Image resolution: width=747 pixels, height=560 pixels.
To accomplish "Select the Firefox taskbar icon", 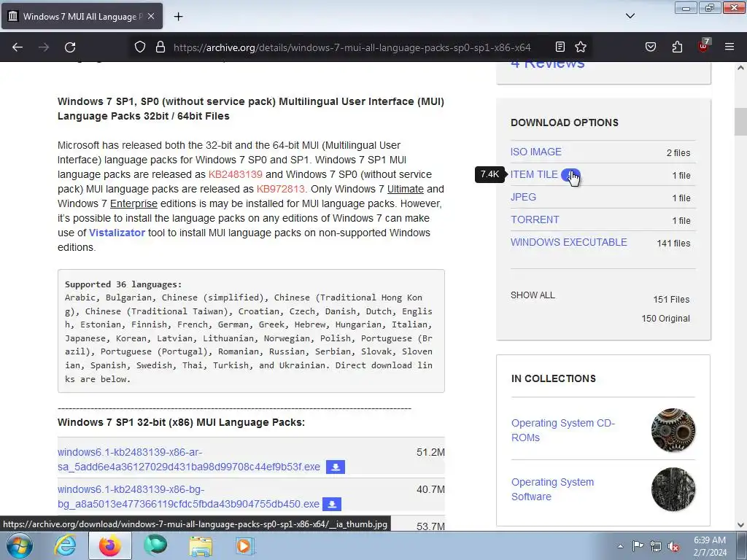I will (110, 545).
